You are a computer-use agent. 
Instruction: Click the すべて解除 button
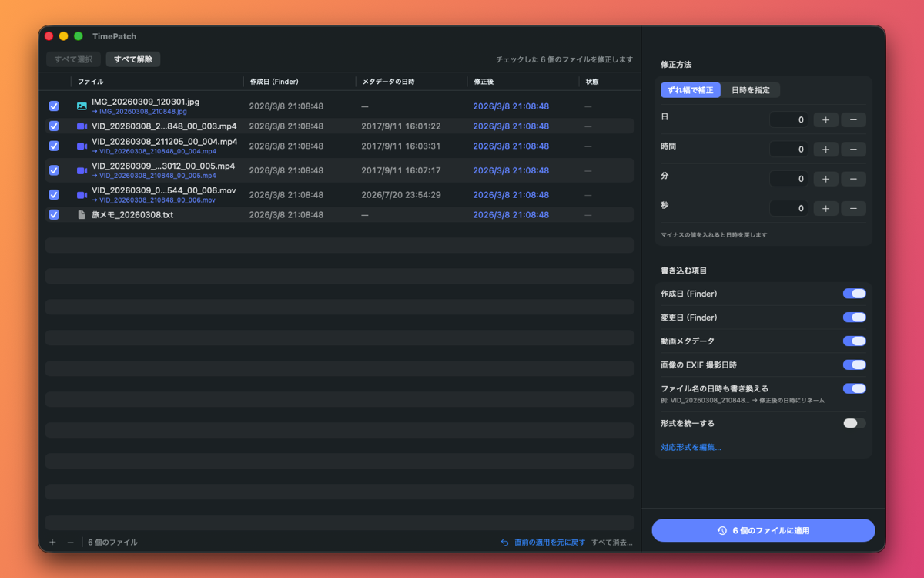[133, 59]
